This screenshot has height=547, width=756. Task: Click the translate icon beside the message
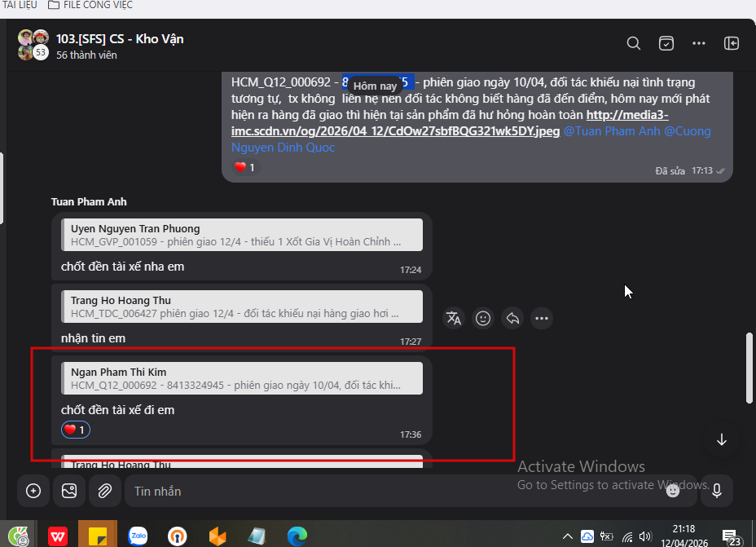pos(453,319)
